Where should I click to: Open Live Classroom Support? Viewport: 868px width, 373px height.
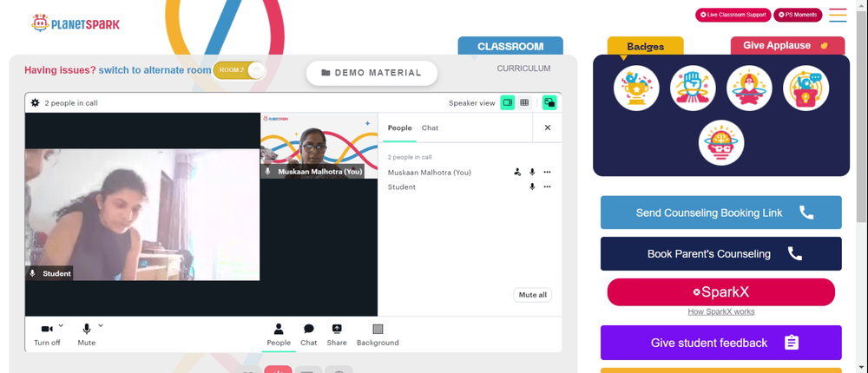[733, 15]
